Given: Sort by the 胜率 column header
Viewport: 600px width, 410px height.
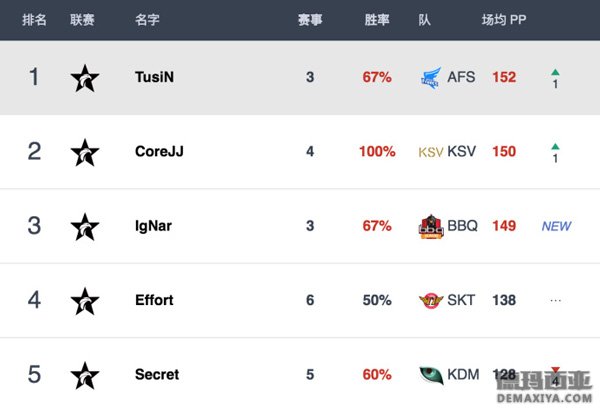Looking at the screenshot, I should click(377, 20).
